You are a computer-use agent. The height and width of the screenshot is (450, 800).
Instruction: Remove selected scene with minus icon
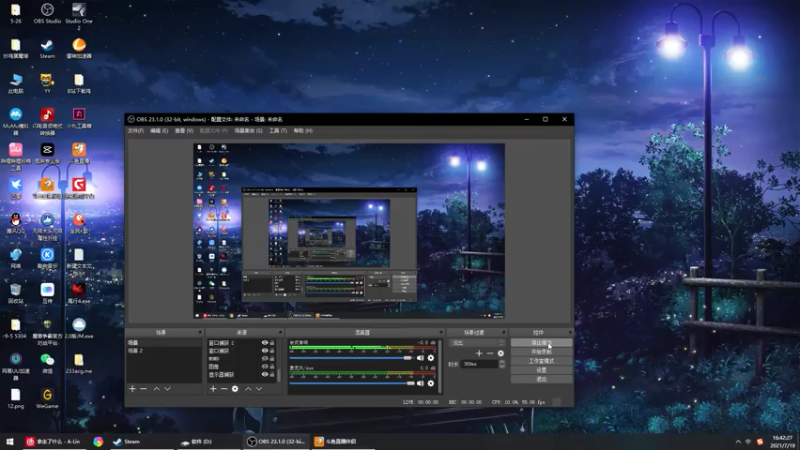tap(143, 389)
